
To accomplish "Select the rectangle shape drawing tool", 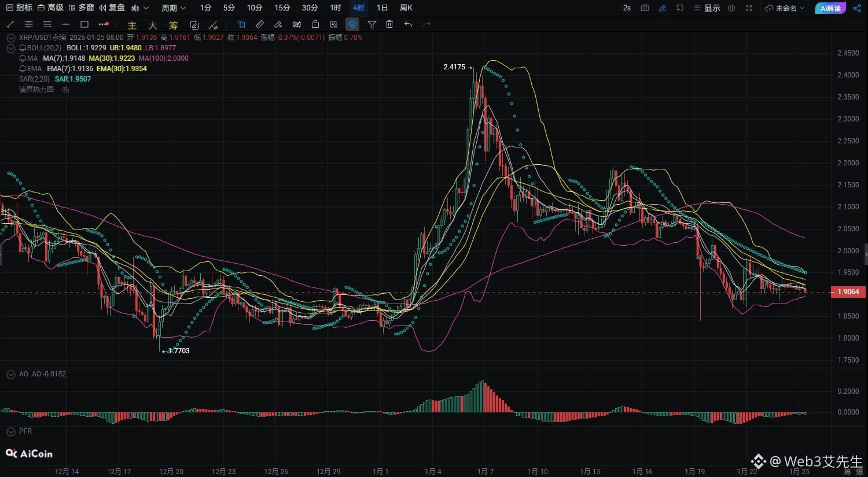I will (x=84, y=24).
